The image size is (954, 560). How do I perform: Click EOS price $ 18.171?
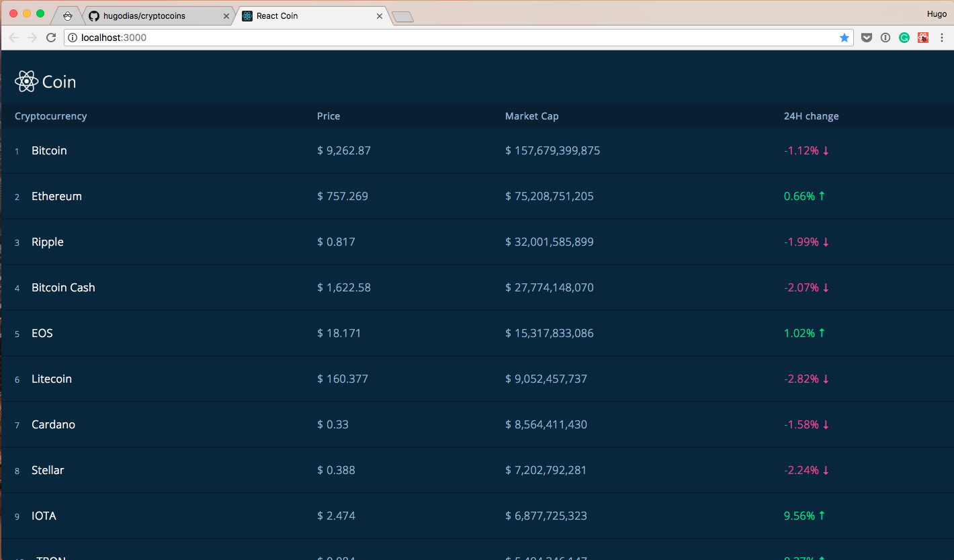(339, 333)
